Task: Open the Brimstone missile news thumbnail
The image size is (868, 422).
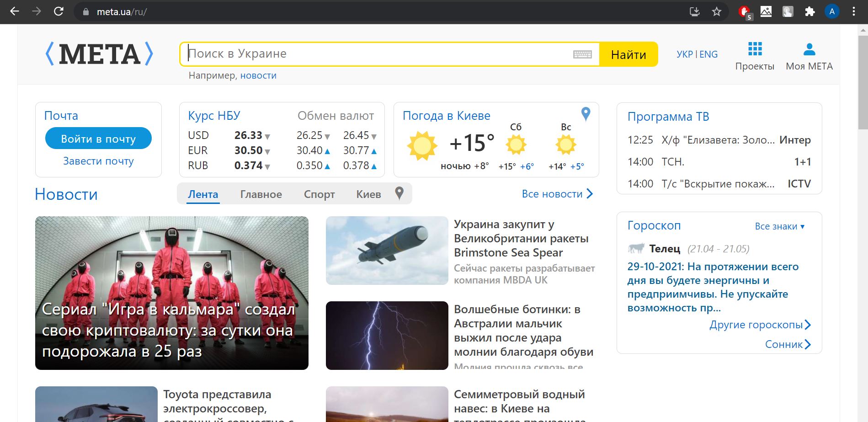Action: (387, 251)
